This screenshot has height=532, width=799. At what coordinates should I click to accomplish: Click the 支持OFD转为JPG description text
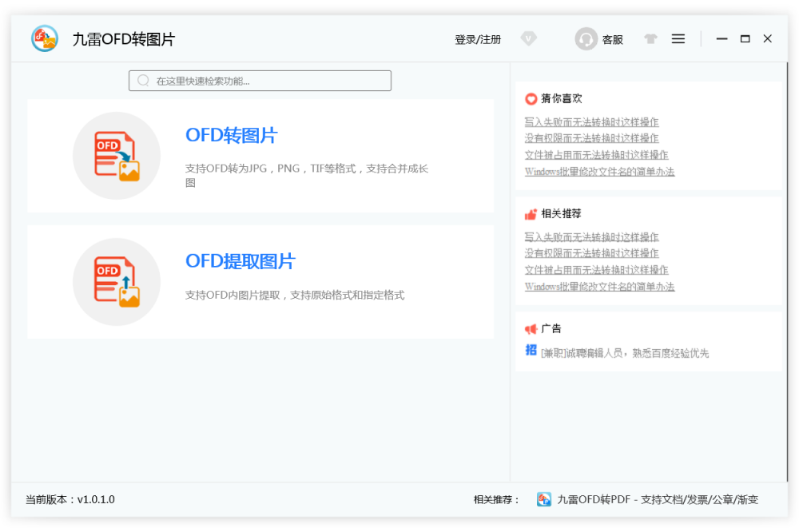pyautogui.click(x=306, y=175)
